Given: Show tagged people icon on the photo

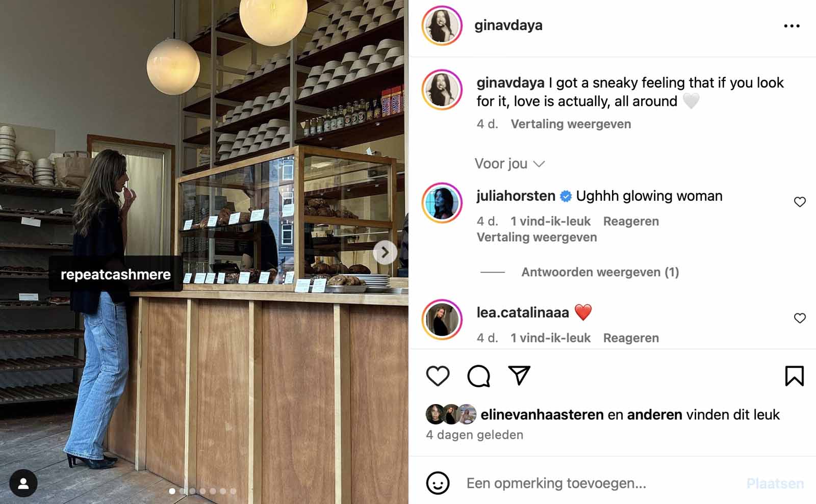Looking at the screenshot, I should [x=23, y=483].
